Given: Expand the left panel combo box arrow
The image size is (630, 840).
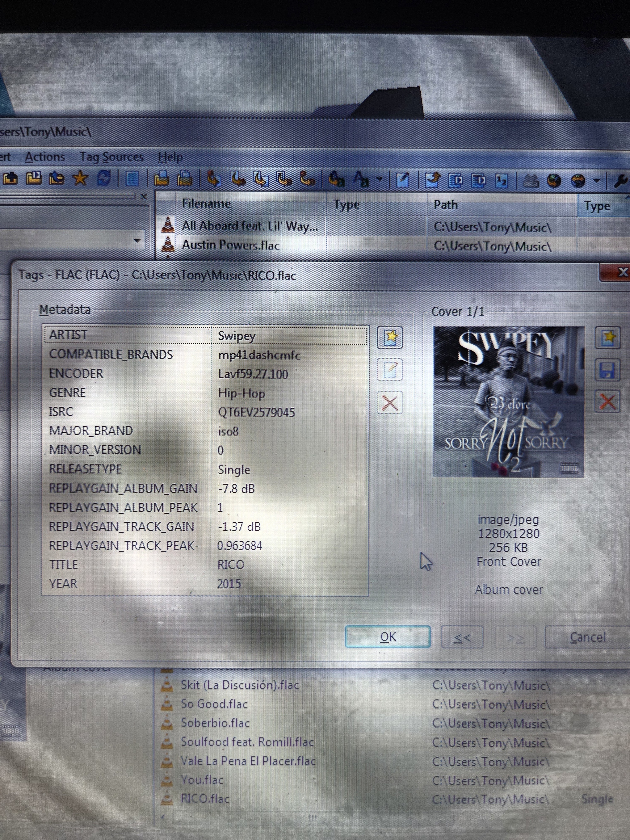Looking at the screenshot, I should 137,240.
